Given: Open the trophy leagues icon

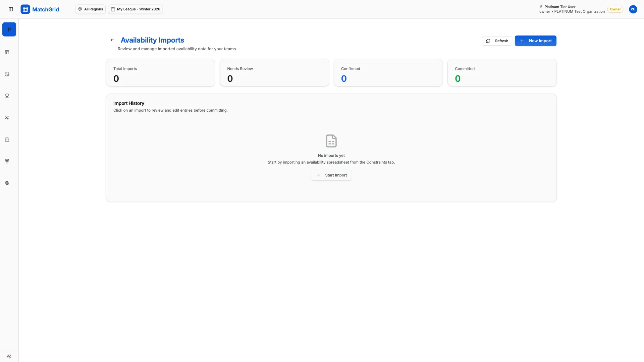Looking at the screenshot, I should [7, 96].
